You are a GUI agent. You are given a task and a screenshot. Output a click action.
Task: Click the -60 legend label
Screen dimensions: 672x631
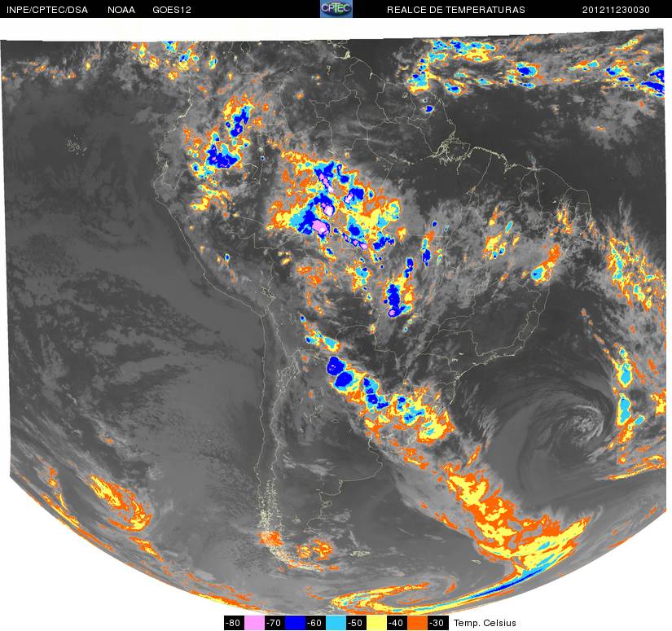pos(315,623)
